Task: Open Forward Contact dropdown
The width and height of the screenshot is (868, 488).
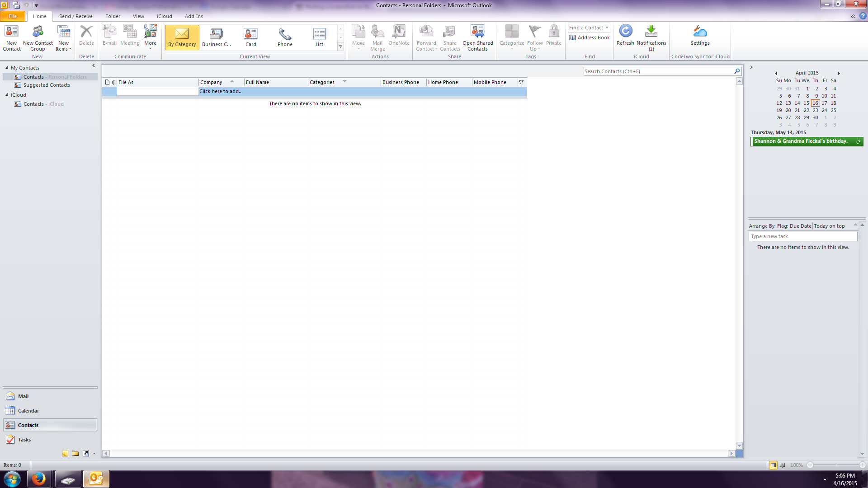Action: [x=426, y=38]
